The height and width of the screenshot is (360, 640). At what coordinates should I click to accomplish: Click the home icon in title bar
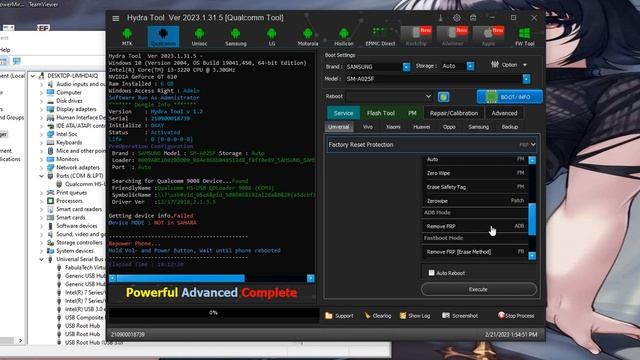[x=473, y=18]
